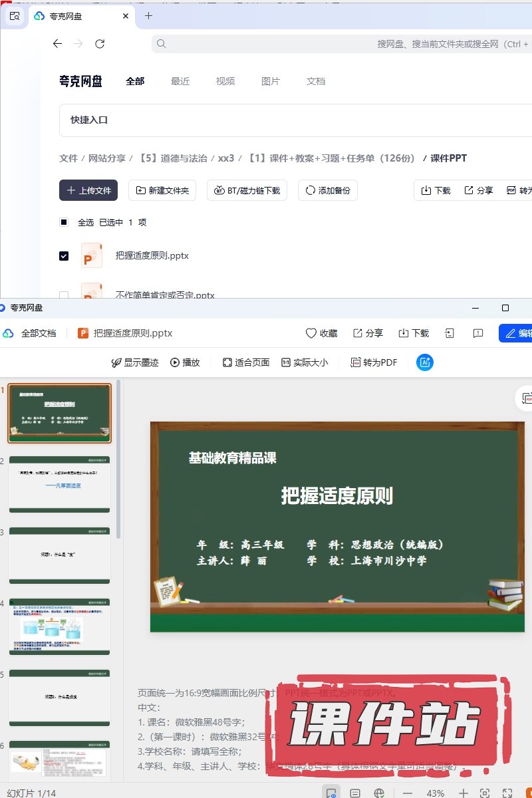Zoom out with the minus icon

click(408, 793)
